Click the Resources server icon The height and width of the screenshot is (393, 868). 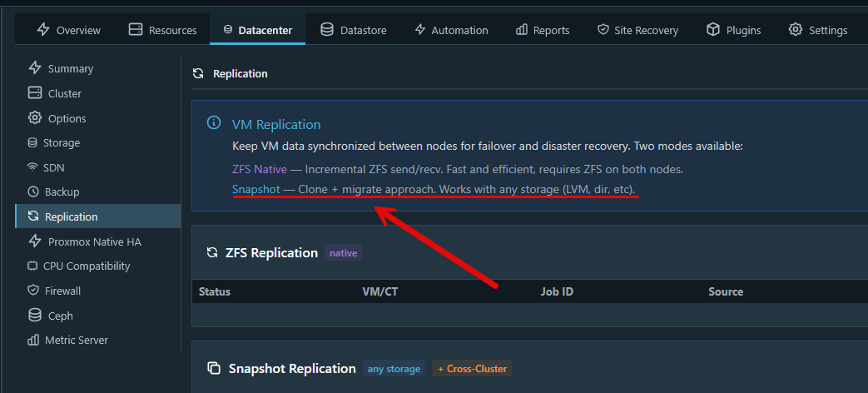pyautogui.click(x=136, y=30)
